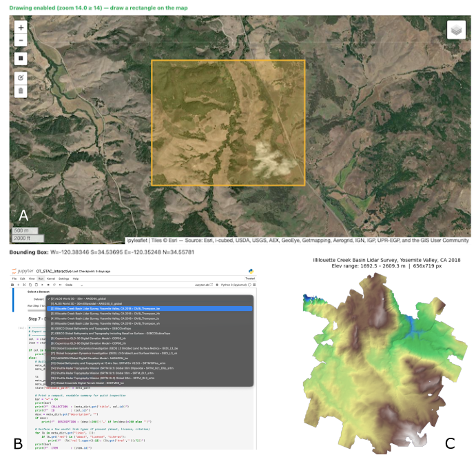The image size is (476, 455).
Task: Choose GEDI_L3_vh gridded land surface option
Action: pos(149,353)
